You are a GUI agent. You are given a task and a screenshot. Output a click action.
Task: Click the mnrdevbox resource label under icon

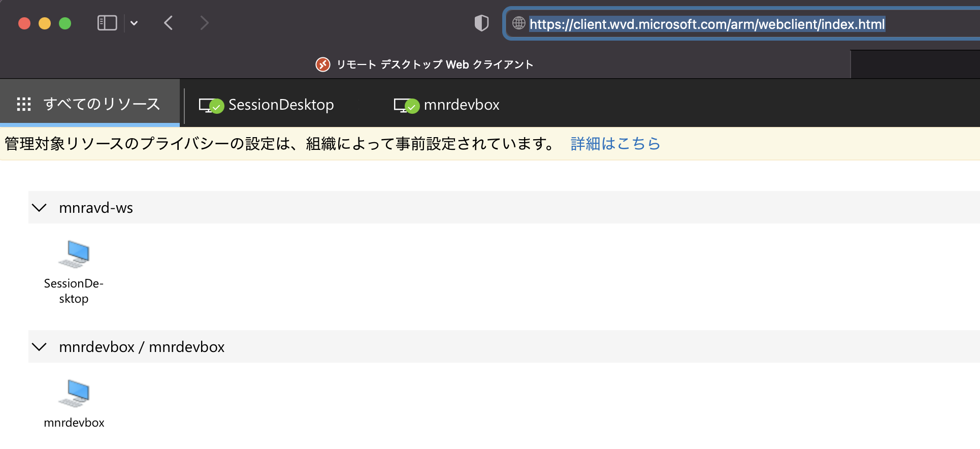[74, 423]
